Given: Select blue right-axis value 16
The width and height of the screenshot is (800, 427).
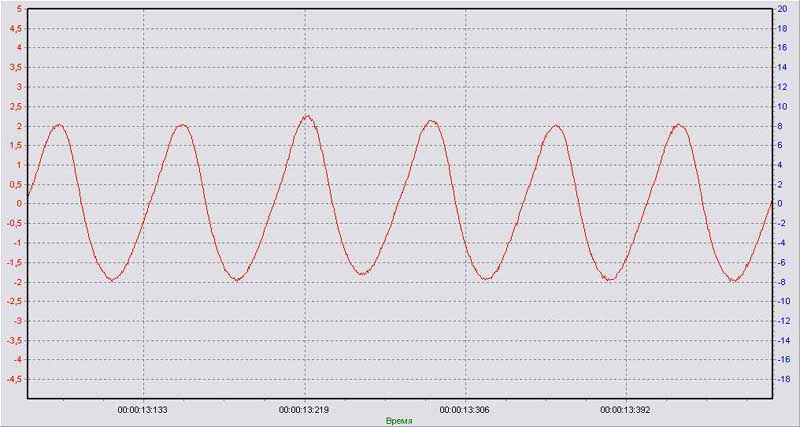Looking at the screenshot, I should click(781, 48).
